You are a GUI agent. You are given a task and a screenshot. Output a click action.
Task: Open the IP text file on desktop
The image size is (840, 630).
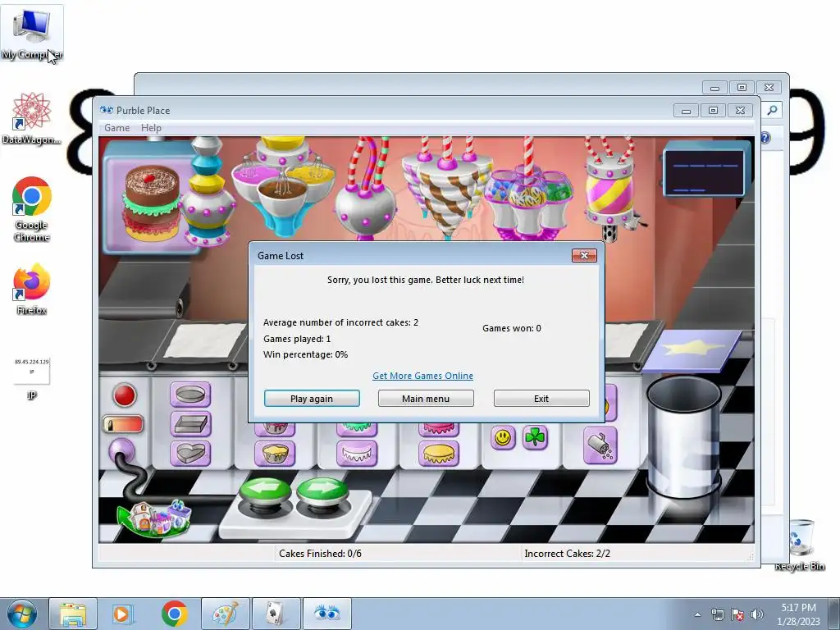point(32,377)
